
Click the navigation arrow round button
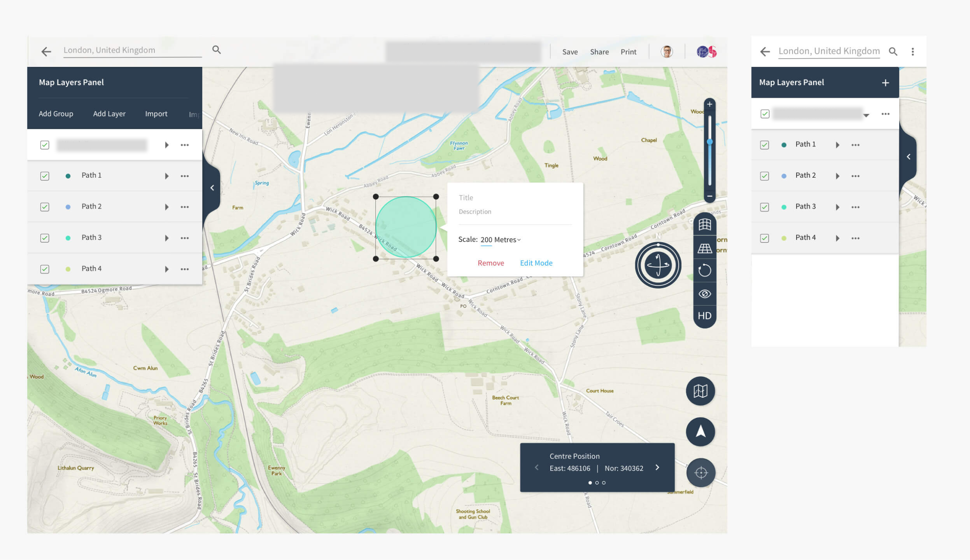[700, 431]
